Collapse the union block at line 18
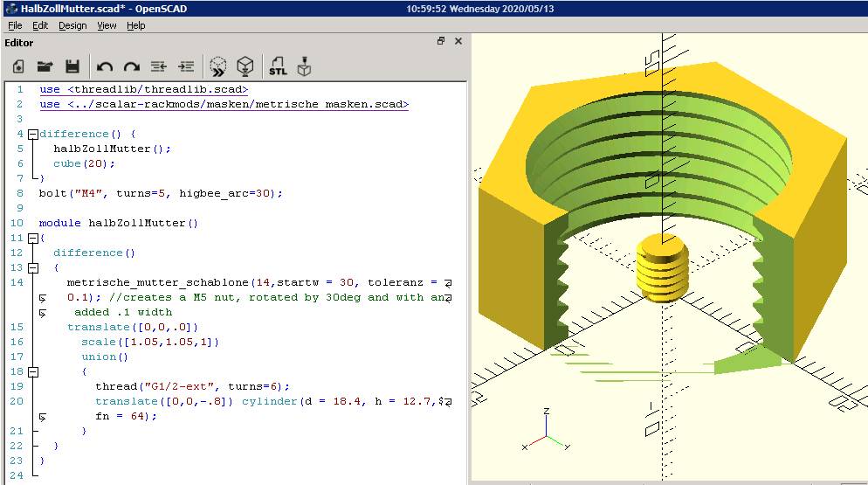This screenshot has height=485, width=868. tap(33, 372)
